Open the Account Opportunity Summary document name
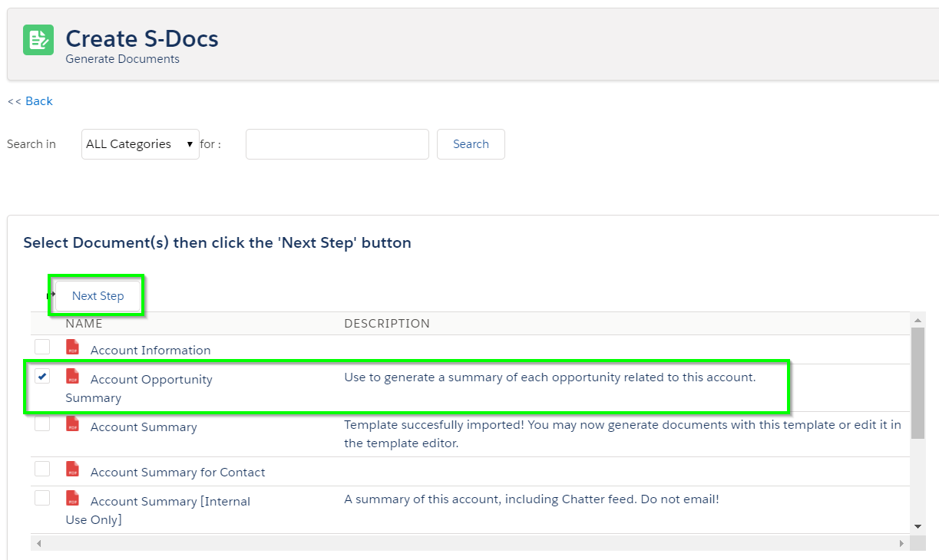Image resolution: width=939 pixels, height=560 pixels. [139, 389]
